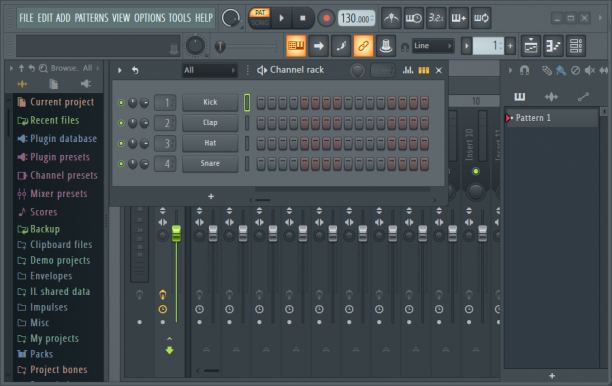Open the Channel rack view icon
The image size is (612, 386).
click(576, 46)
